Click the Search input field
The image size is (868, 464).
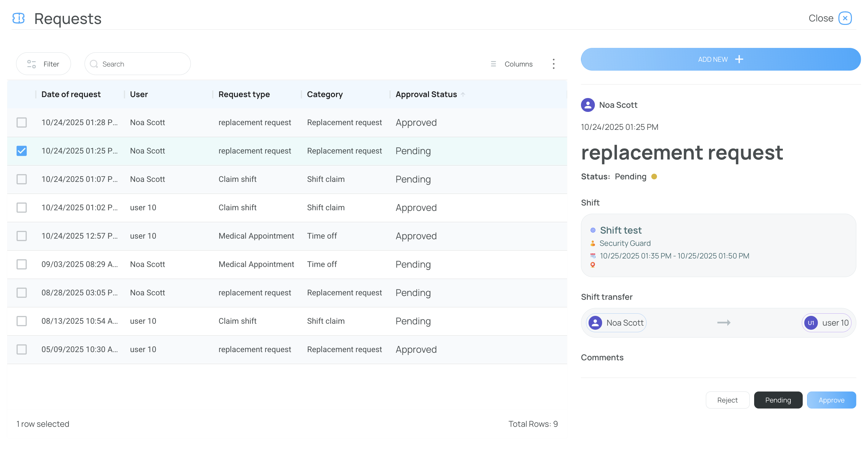coord(143,64)
